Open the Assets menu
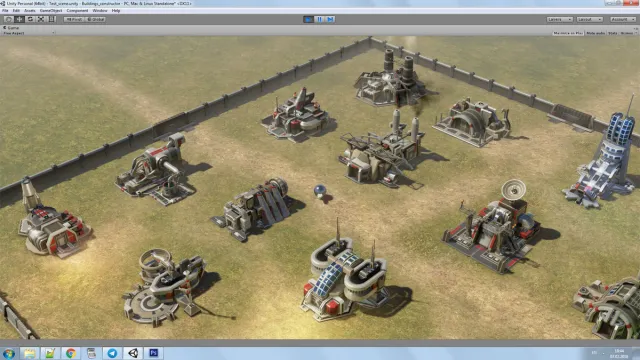The width and height of the screenshot is (640, 360). (30, 11)
